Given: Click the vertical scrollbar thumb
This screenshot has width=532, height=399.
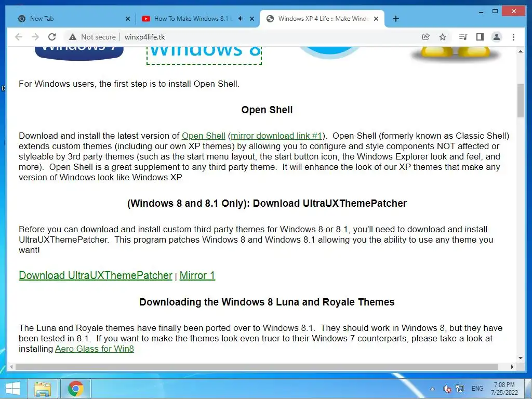Looking at the screenshot, I should coord(521,100).
